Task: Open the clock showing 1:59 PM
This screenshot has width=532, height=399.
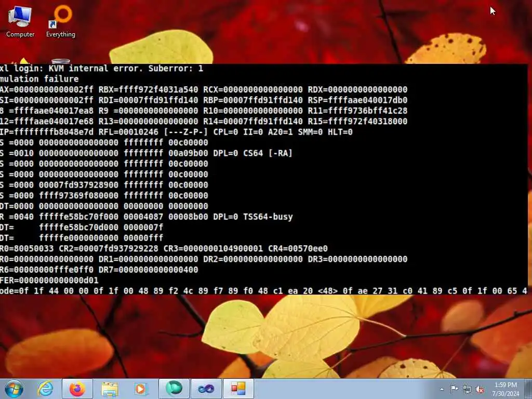Action: 506,389
